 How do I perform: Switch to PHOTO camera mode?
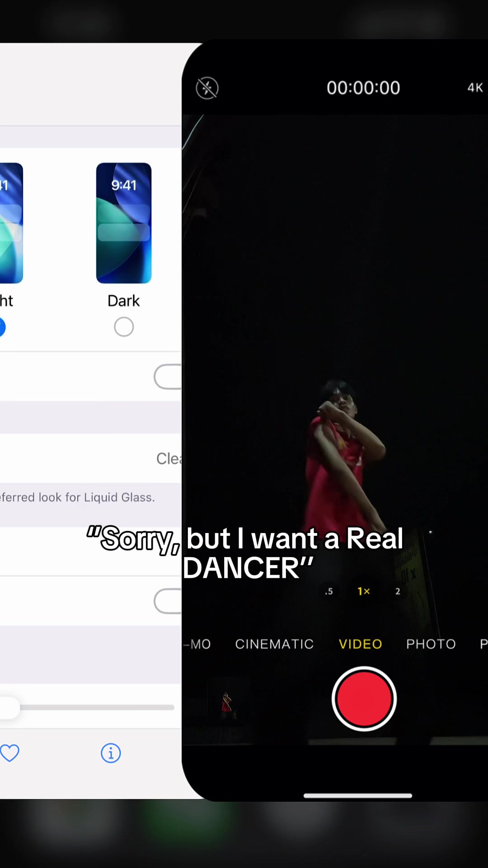point(431,644)
